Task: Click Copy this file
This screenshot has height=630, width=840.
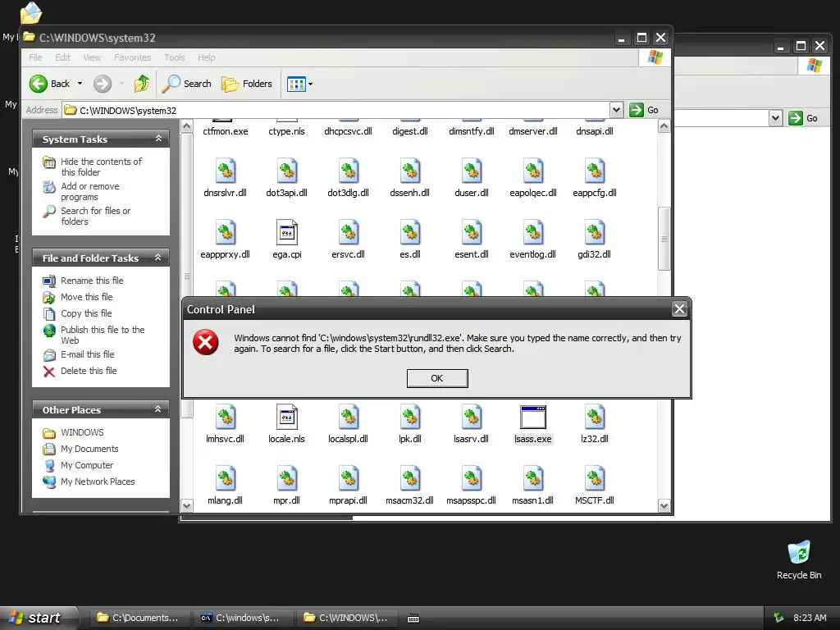Action: pyautogui.click(x=85, y=313)
